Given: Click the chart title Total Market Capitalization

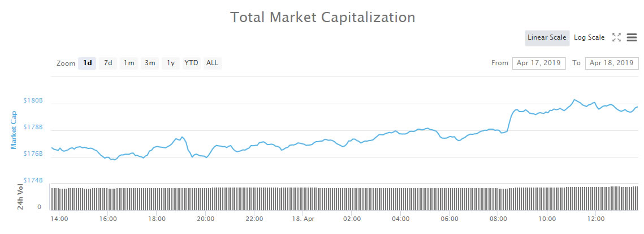Looking at the screenshot, I should click(322, 17).
